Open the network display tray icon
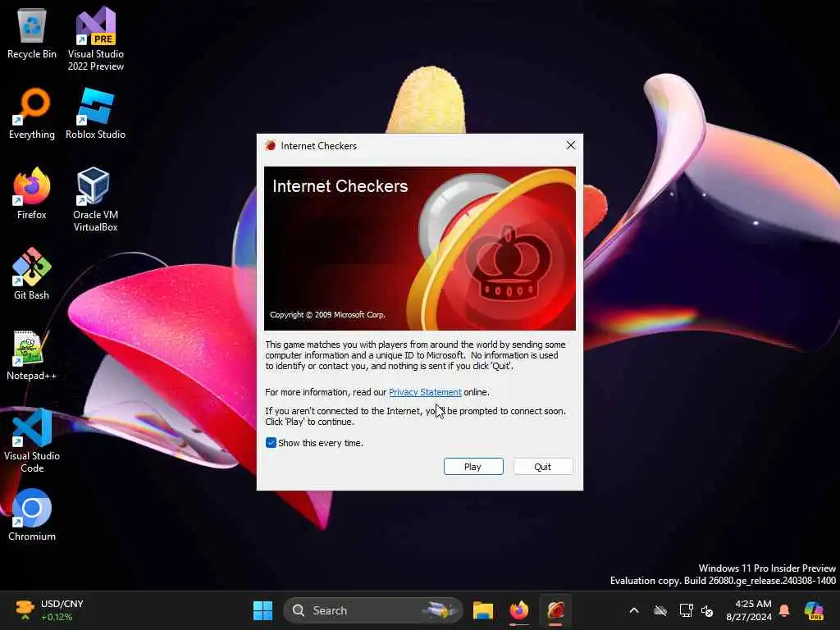840x630 pixels. pyautogui.click(x=687, y=610)
